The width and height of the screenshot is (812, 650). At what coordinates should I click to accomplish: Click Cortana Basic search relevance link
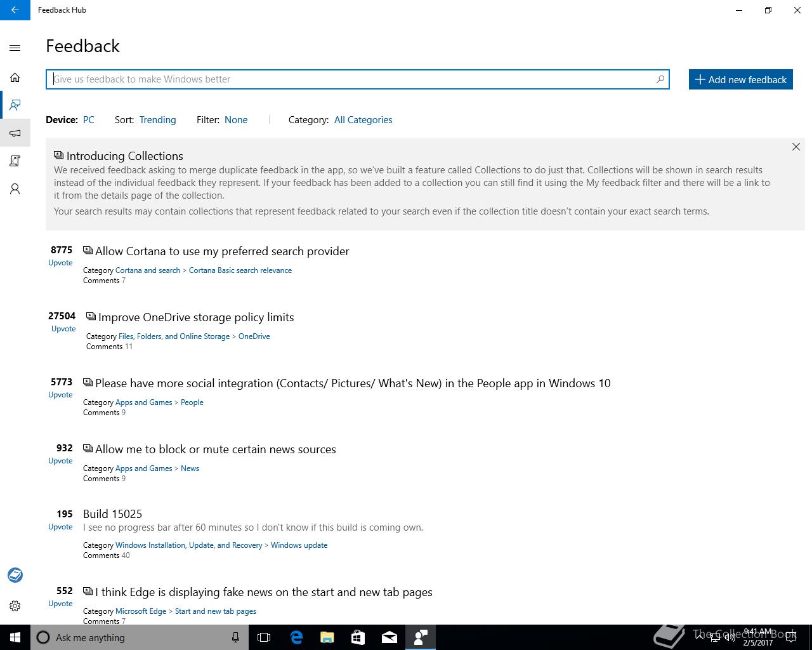(240, 270)
